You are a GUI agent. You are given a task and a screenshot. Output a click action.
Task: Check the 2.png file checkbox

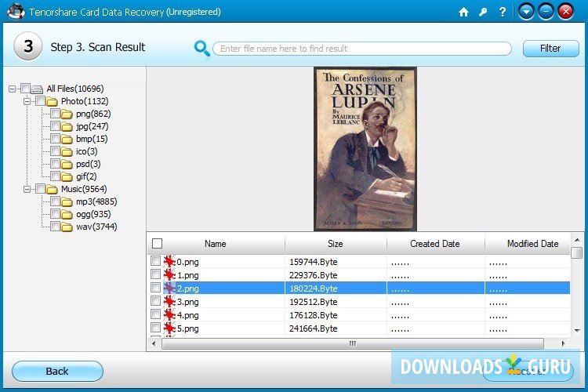click(155, 288)
